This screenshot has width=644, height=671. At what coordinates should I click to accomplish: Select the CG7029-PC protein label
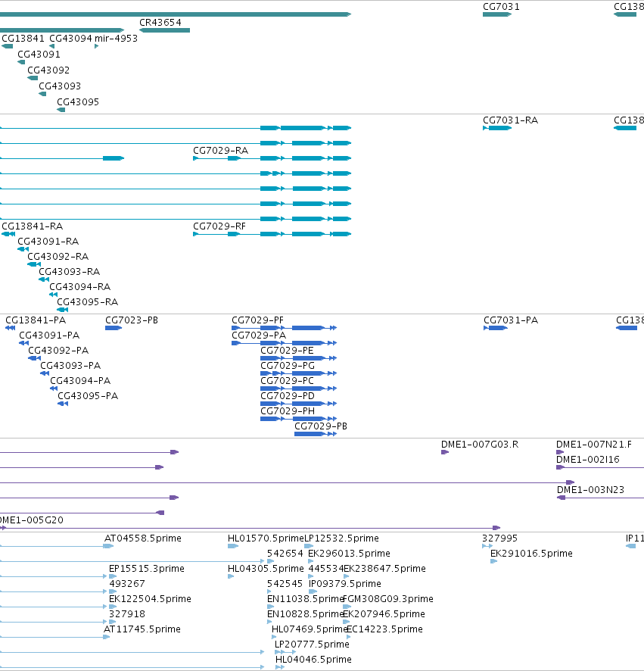click(x=287, y=381)
